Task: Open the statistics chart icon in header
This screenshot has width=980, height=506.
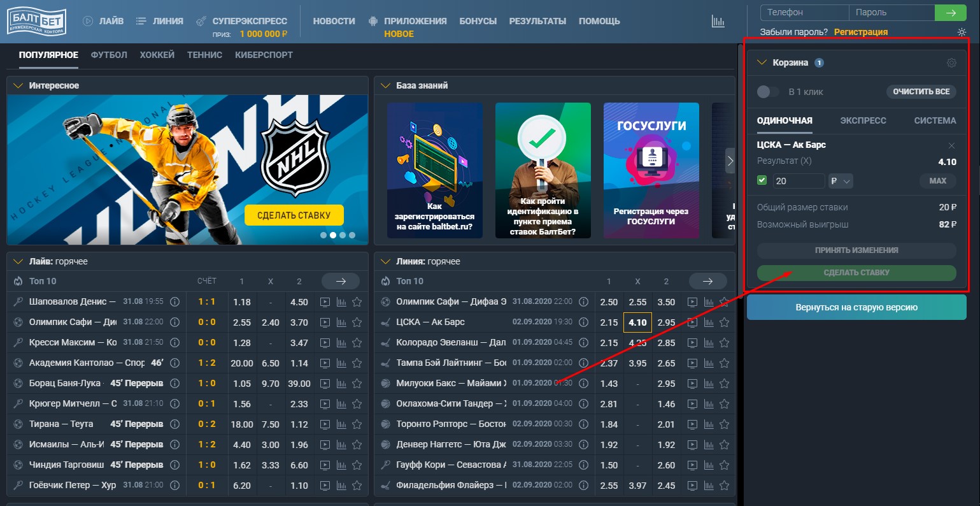Action: pyautogui.click(x=718, y=21)
